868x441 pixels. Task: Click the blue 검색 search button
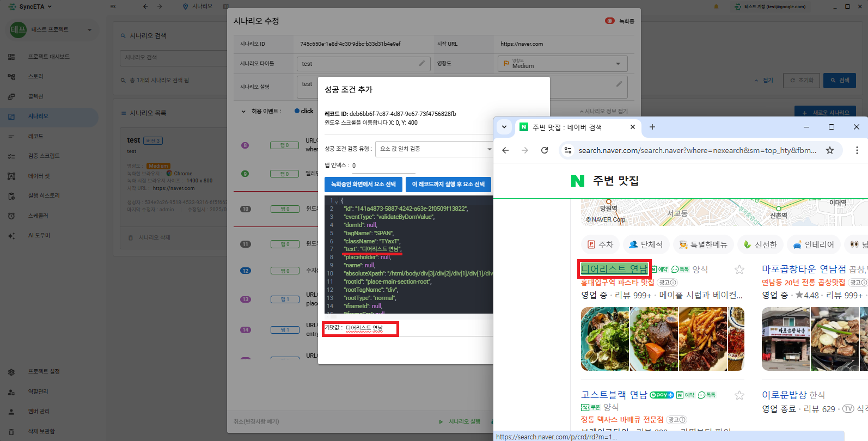840,81
